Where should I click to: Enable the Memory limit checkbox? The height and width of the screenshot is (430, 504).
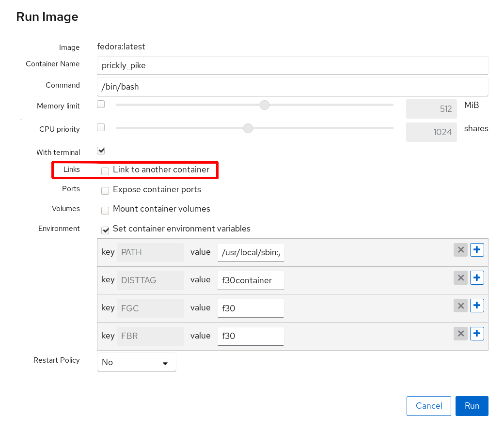coord(101,104)
